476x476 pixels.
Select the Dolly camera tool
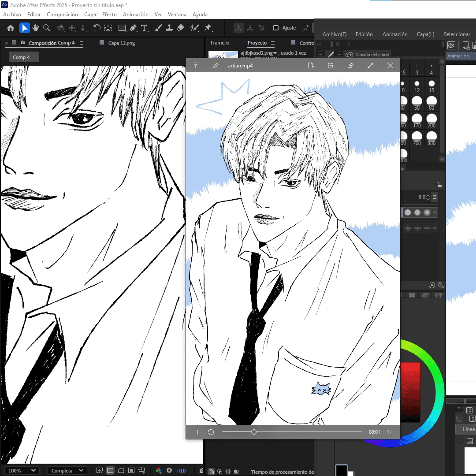(83, 28)
